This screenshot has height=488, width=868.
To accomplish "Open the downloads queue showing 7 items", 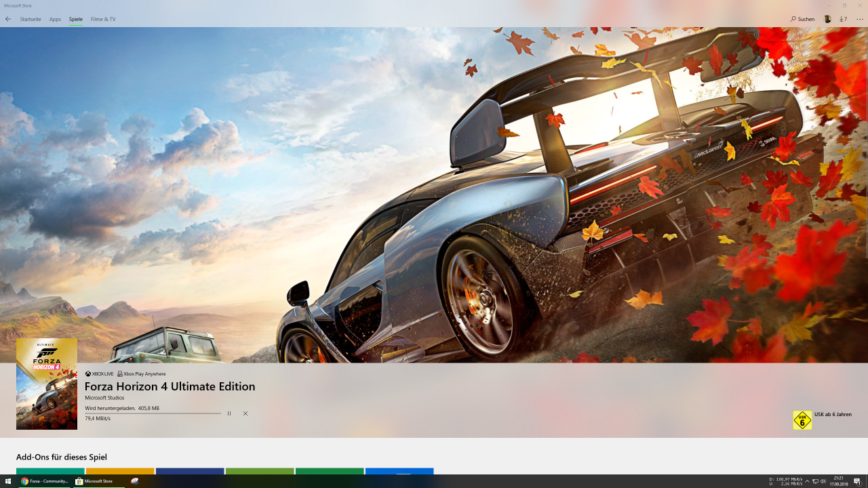I will coord(843,19).
